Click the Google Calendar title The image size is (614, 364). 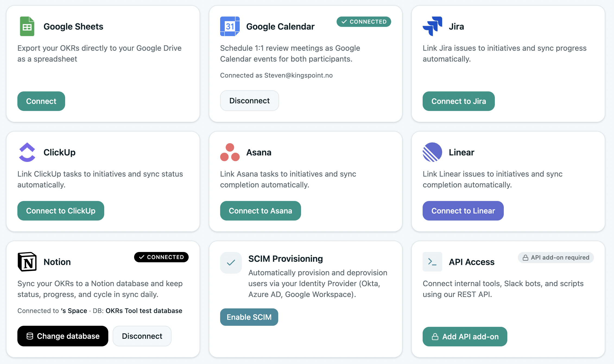pyautogui.click(x=280, y=27)
